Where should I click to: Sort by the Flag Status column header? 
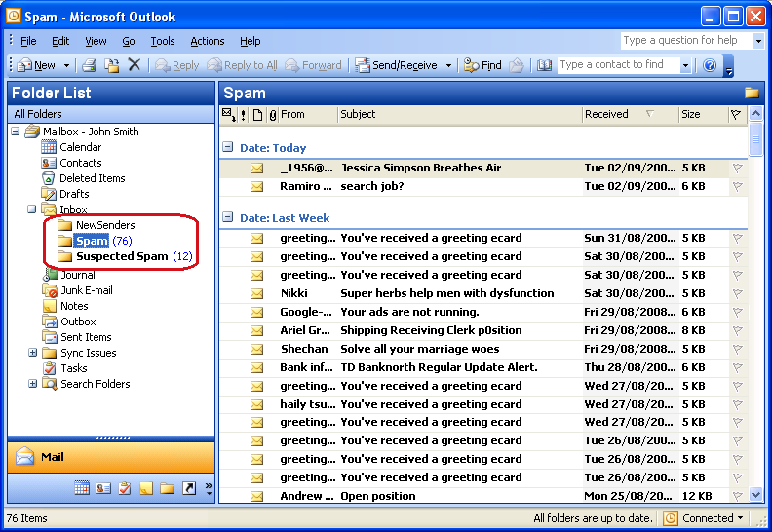(736, 115)
